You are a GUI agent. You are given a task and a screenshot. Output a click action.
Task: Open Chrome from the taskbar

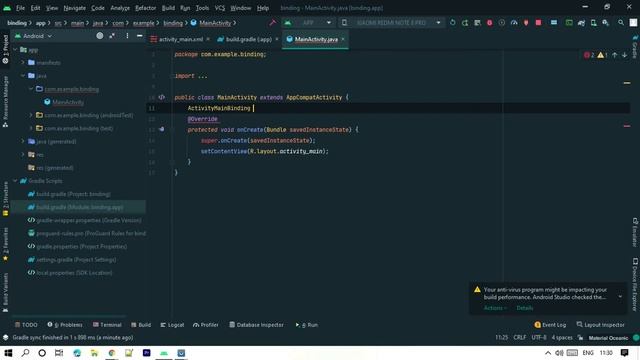click(x=111, y=353)
